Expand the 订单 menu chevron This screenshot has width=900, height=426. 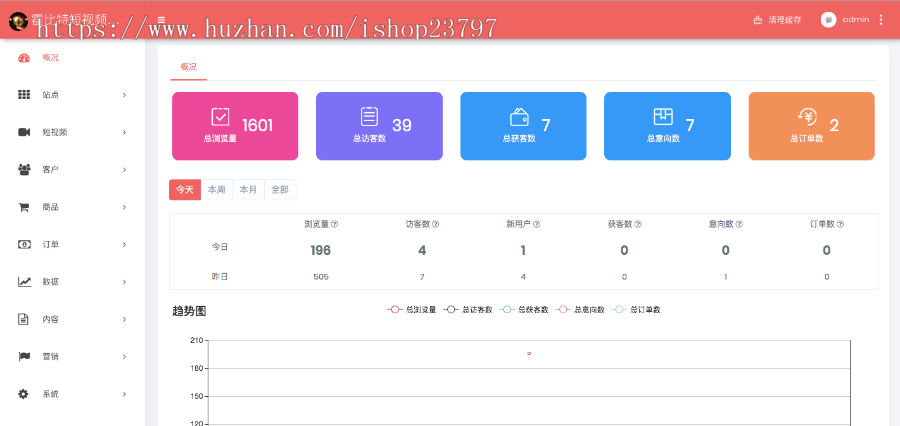click(124, 245)
